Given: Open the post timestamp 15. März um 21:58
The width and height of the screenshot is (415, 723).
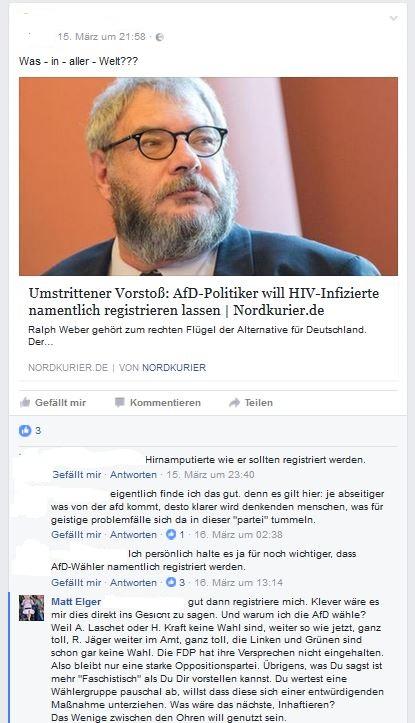Looking at the screenshot, I should tap(101, 36).
